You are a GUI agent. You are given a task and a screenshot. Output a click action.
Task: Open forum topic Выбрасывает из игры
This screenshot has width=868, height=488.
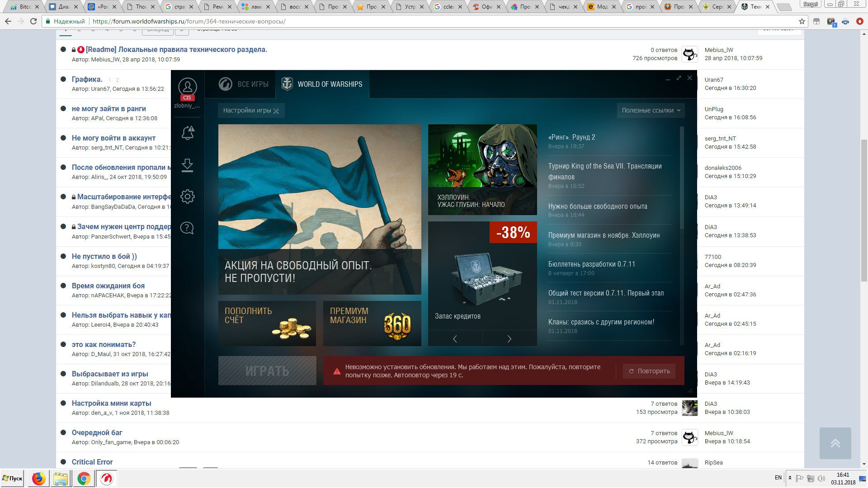110,374
